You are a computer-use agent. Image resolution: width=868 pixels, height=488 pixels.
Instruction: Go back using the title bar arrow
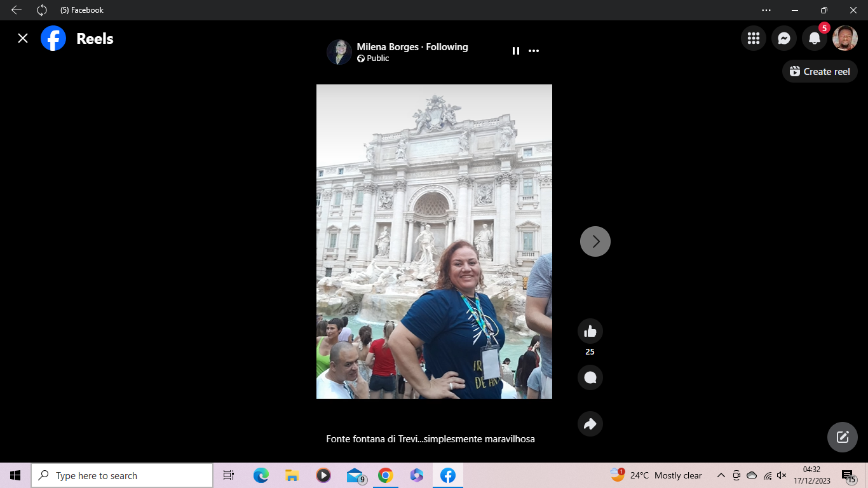click(x=17, y=10)
